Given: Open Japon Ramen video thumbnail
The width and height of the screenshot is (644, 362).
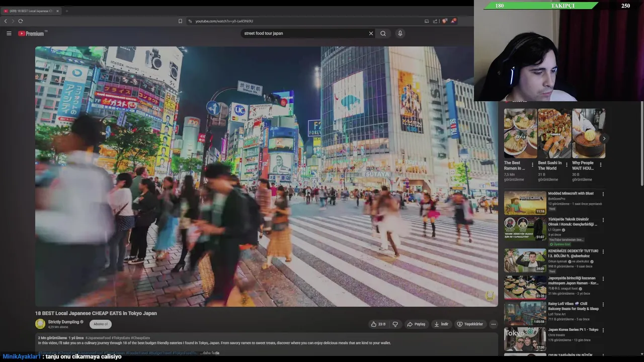Looking at the screenshot, I should tap(525, 287).
